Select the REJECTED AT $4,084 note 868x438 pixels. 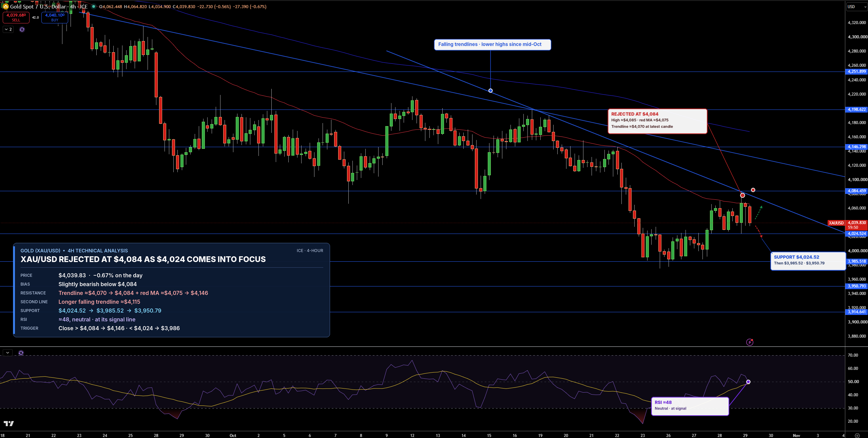point(657,121)
